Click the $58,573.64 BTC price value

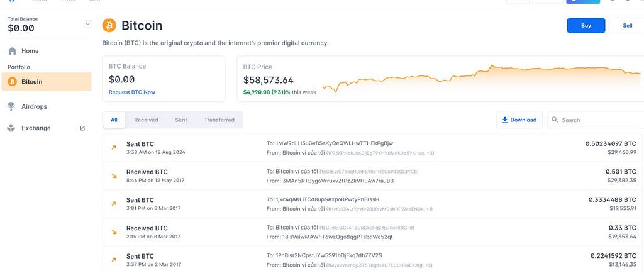click(x=268, y=80)
